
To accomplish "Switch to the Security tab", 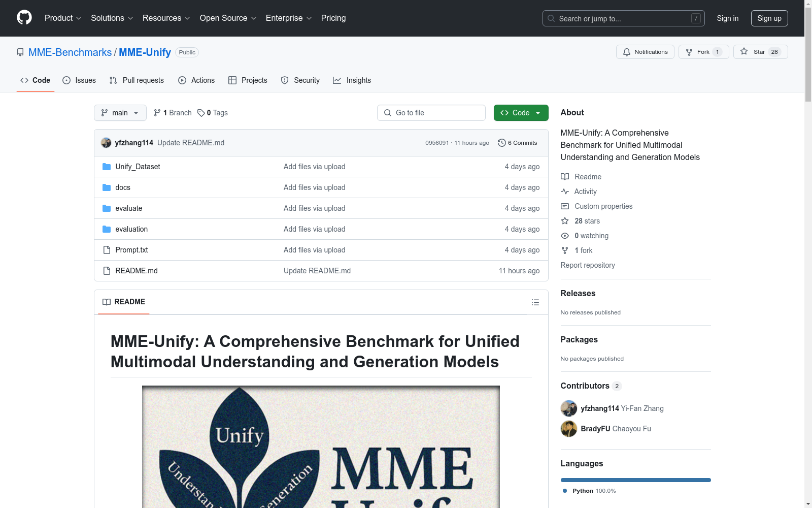I will [x=300, y=80].
